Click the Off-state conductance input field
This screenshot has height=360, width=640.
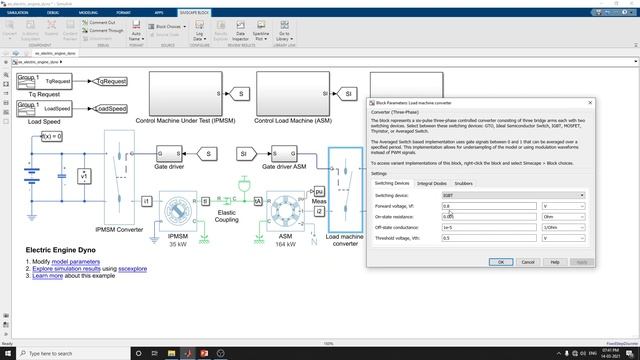(x=489, y=227)
